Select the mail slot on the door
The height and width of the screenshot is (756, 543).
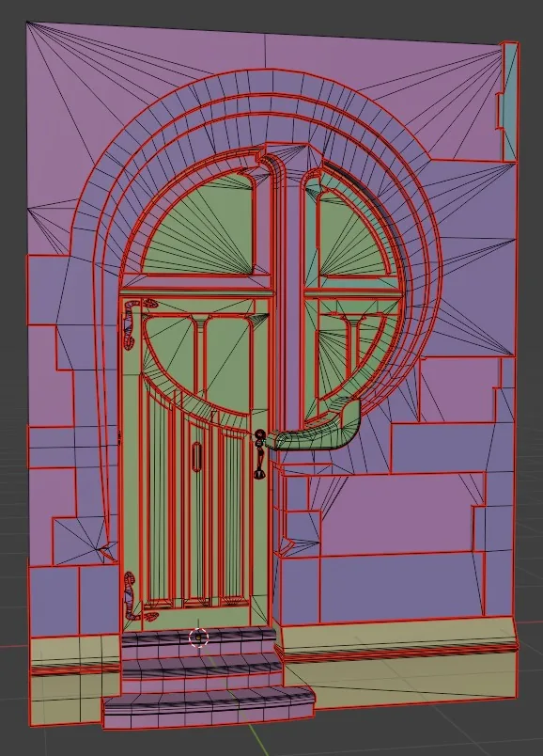(x=196, y=456)
